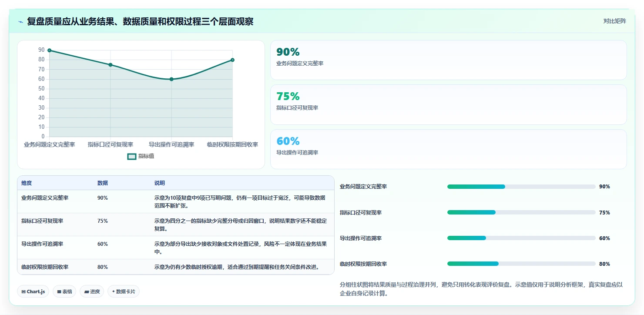Click the 80% cell in the table
This screenshot has height=315, width=644.
click(103, 267)
